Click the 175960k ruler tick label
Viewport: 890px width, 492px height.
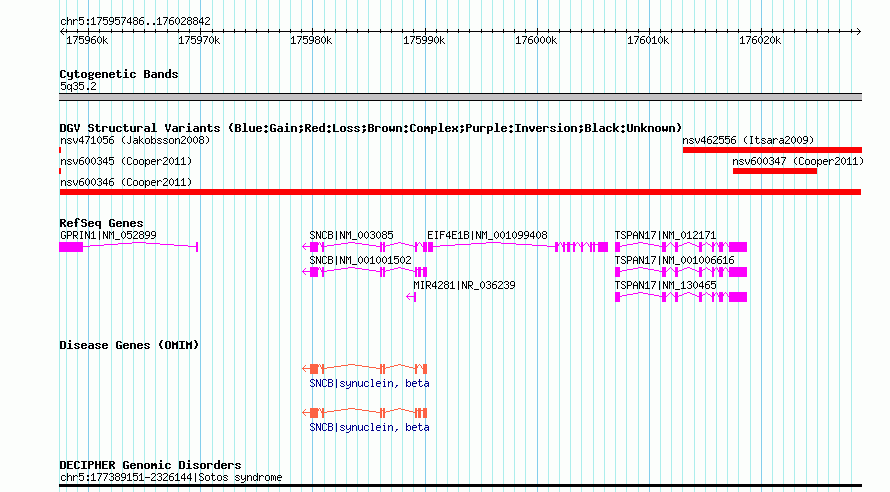point(87,40)
